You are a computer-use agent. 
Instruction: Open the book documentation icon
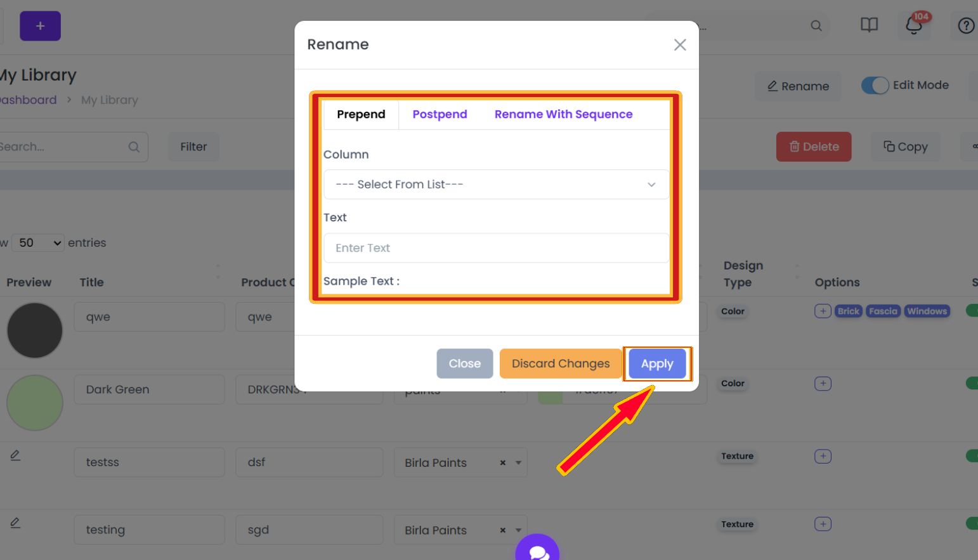tap(869, 25)
